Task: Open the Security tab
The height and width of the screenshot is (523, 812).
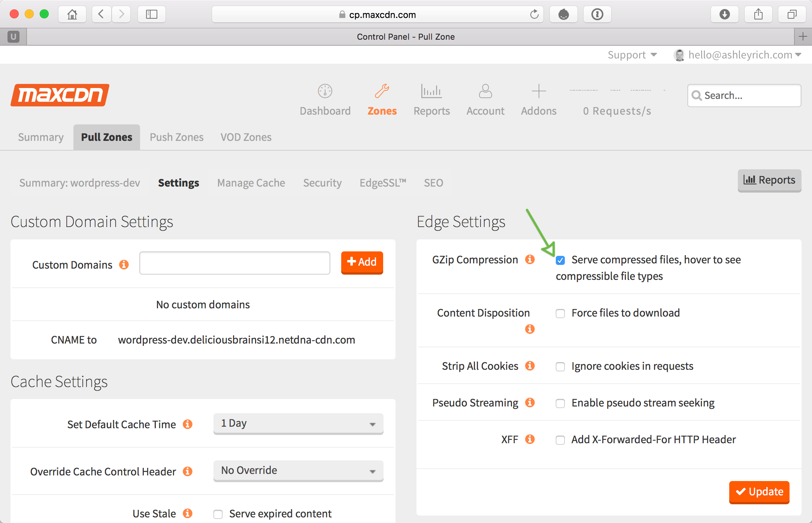Action: (x=322, y=182)
